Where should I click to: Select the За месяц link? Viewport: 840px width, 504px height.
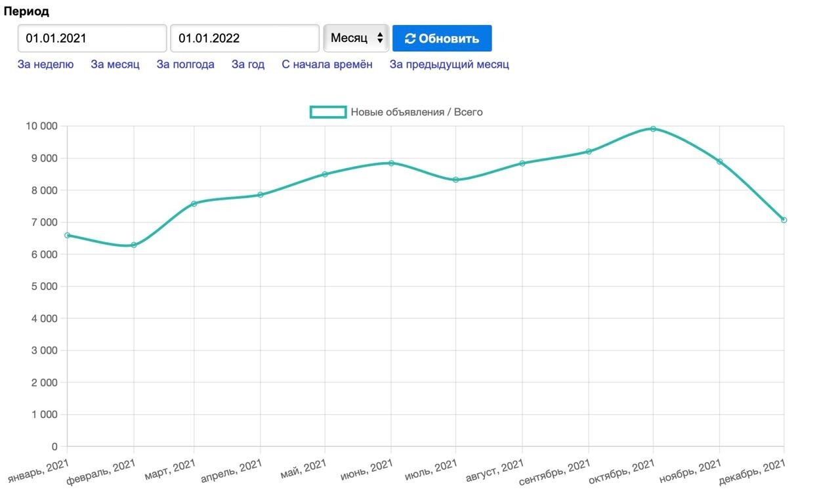[x=115, y=64]
